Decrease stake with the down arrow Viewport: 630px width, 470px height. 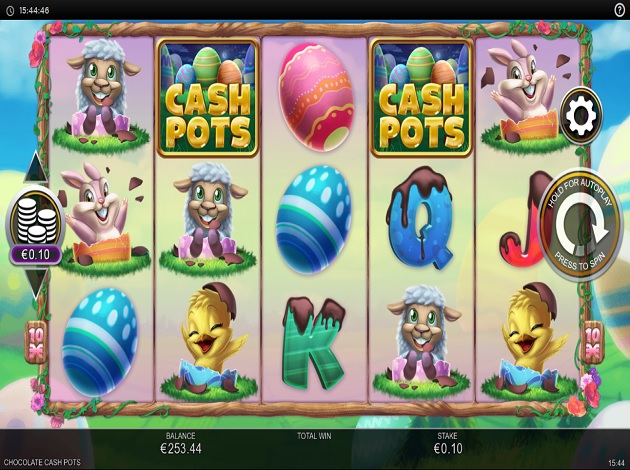[x=36, y=284]
